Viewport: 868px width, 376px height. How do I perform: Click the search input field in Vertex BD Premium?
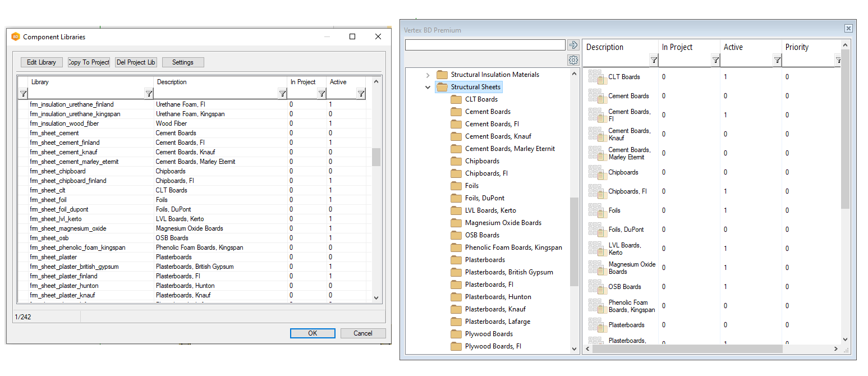pos(485,45)
